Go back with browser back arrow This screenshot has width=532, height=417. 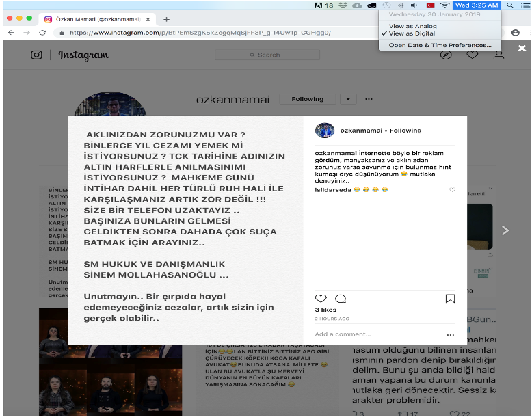click(x=11, y=33)
